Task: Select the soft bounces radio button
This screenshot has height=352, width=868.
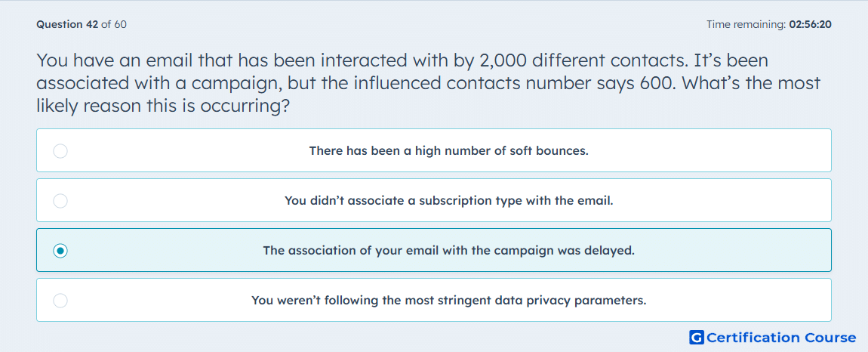Action: click(x=60, y=151)
